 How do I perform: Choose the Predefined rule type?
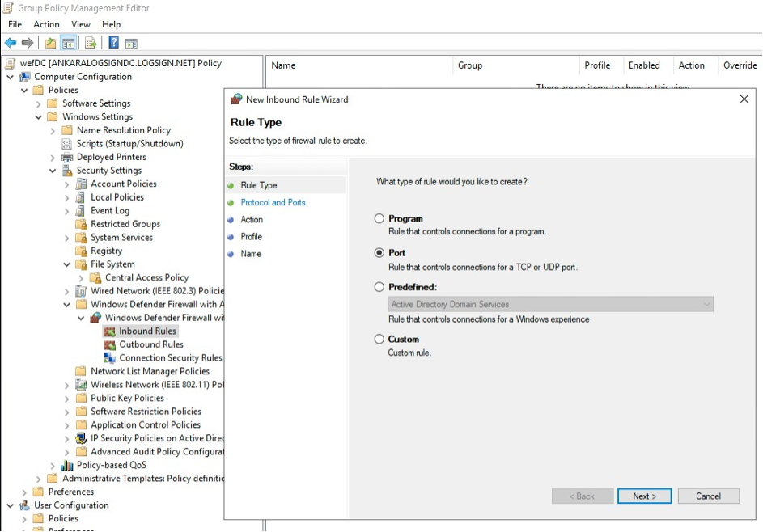coord(378,287)
